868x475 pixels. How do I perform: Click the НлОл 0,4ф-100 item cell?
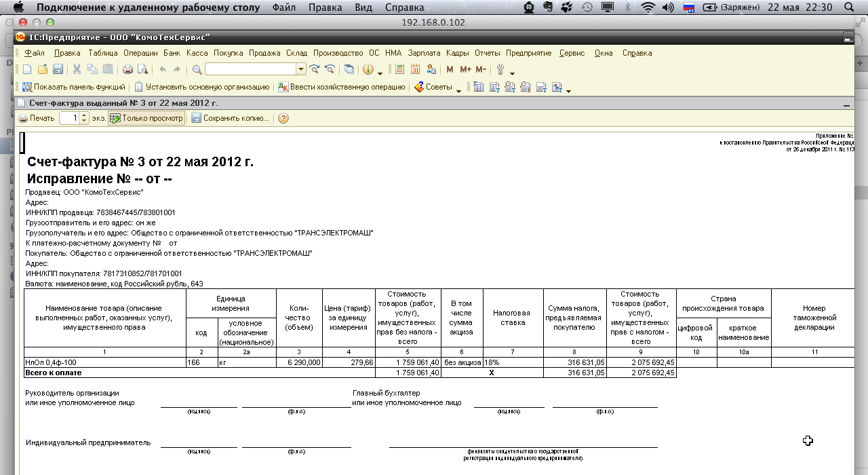tap(105, 362)
